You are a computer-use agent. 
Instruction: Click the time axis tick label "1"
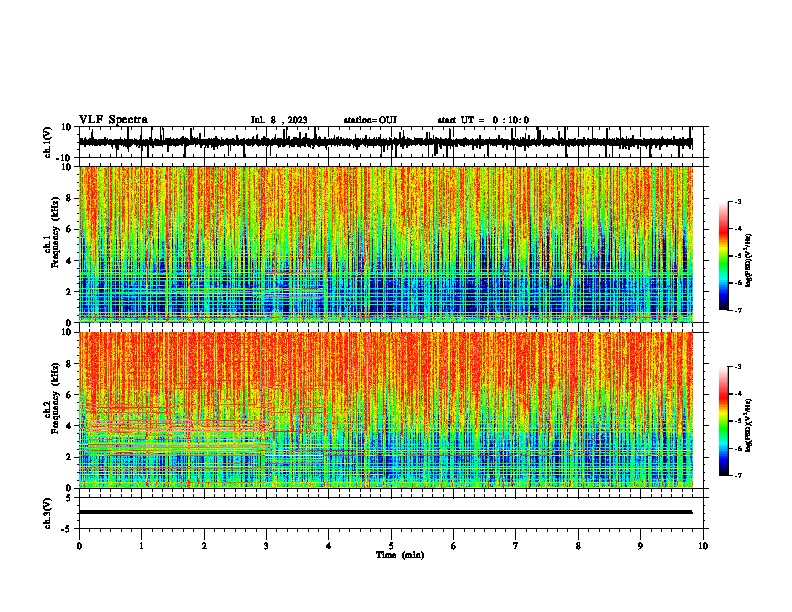click(x=141, y=546)
